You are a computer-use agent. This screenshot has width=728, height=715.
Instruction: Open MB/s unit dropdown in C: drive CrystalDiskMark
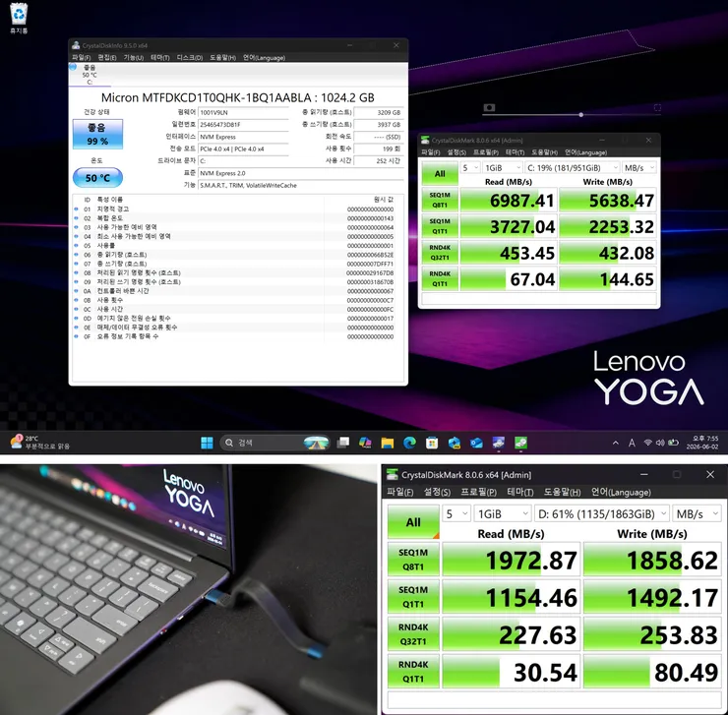(x=638, y=168)
